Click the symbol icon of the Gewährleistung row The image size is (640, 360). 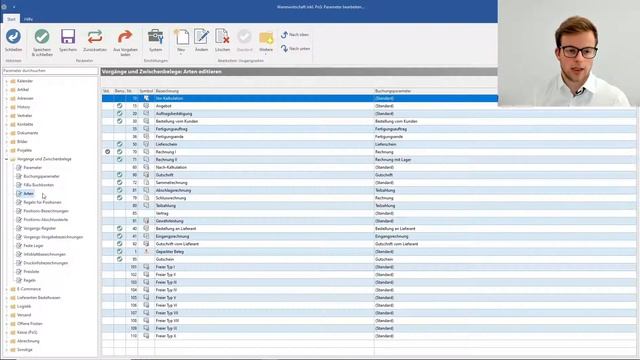(146, 221)
